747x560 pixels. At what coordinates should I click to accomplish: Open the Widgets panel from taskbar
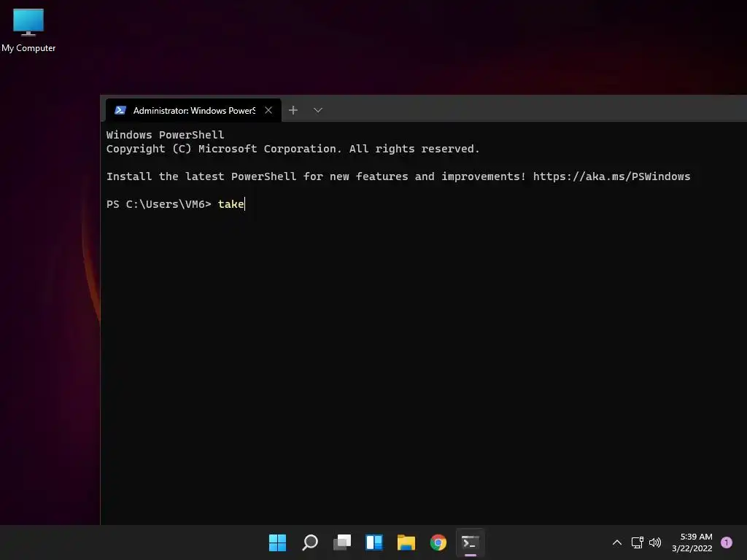point(374,542)
